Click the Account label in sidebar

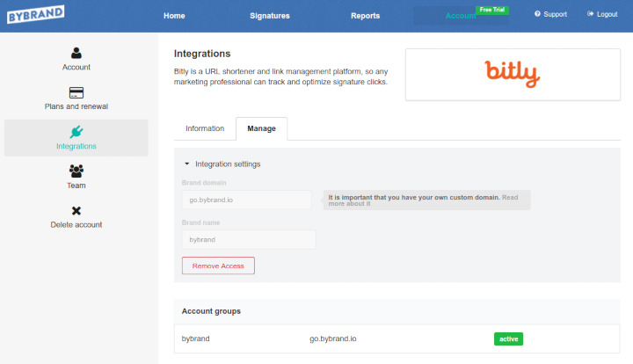click(76, 67)
